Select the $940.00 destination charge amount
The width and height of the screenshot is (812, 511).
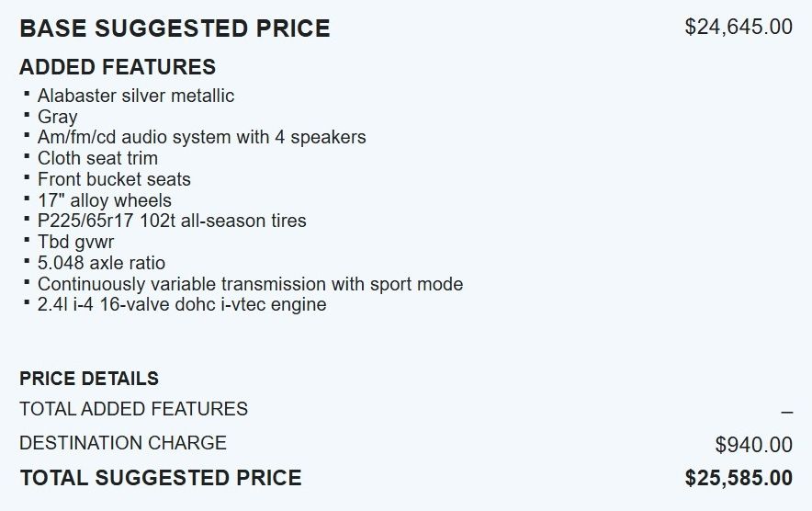click(x=753, y=446)
